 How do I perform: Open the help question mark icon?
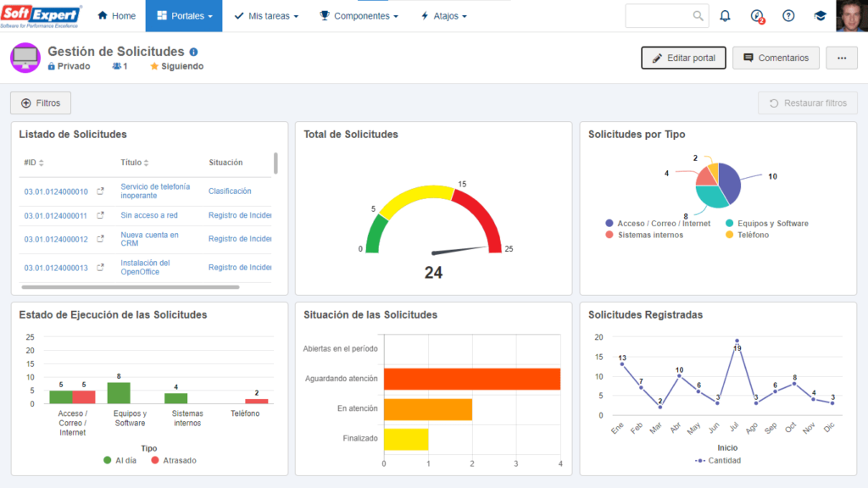click(x=788, y=16)
